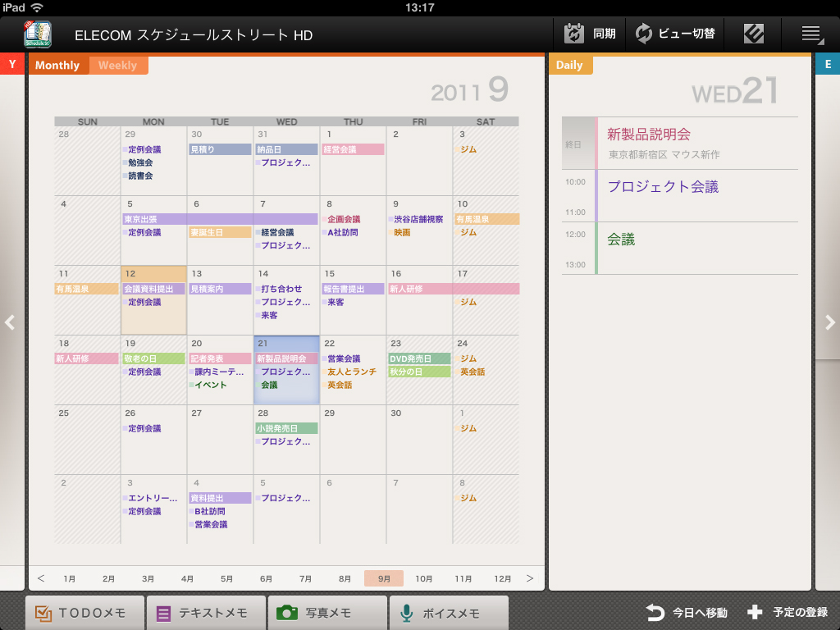
Task: Select September 30 cell in the calendar
Action: 419,440
